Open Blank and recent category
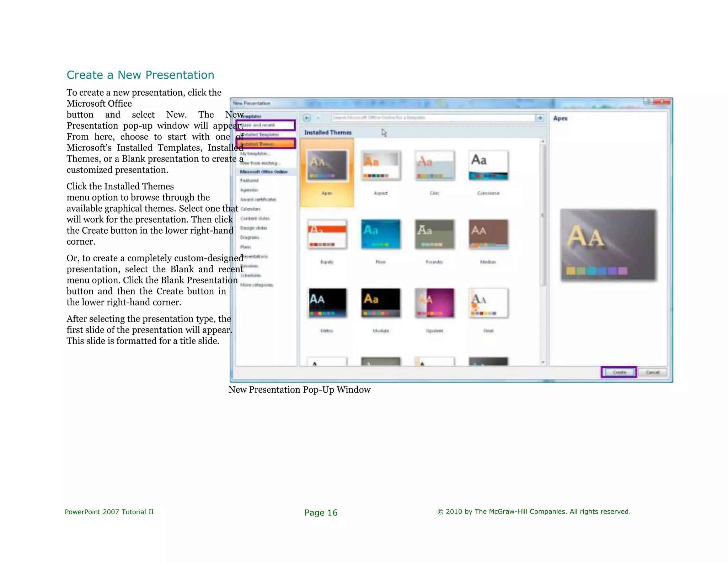 [x=266, y=125]
